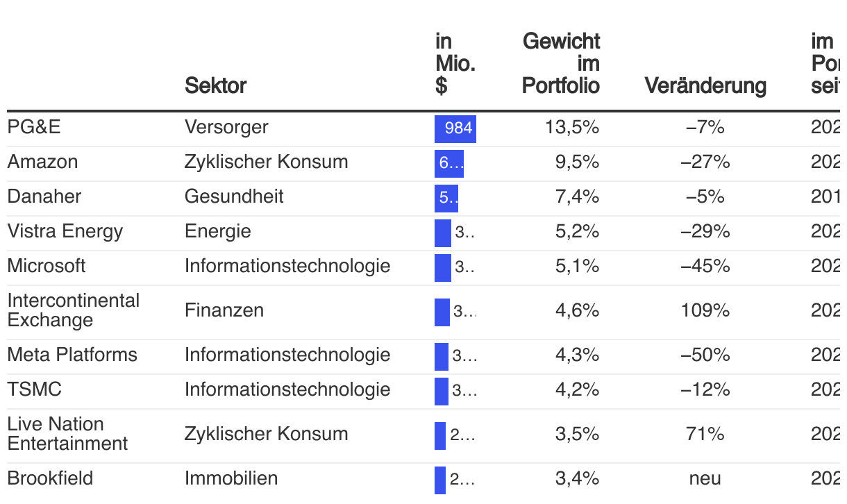
Task: Click the 109% change value
Action: pyautogui.click(x=705, y=310)
